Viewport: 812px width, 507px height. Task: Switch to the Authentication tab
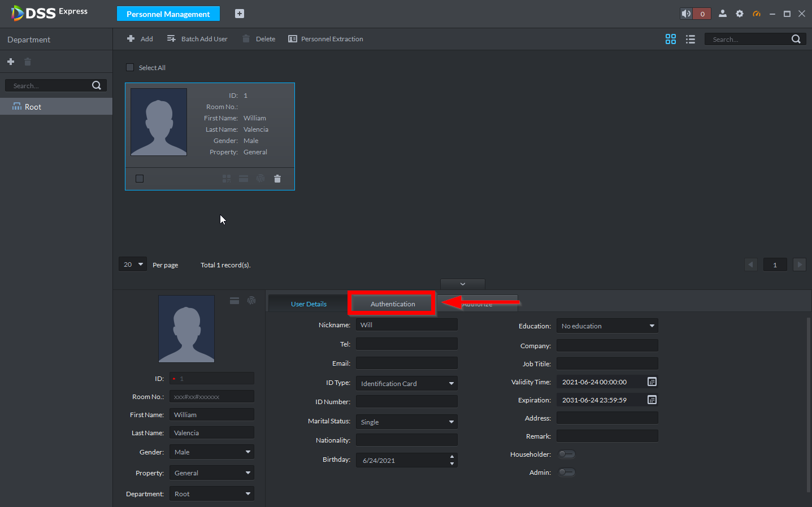tap(393, 304)
